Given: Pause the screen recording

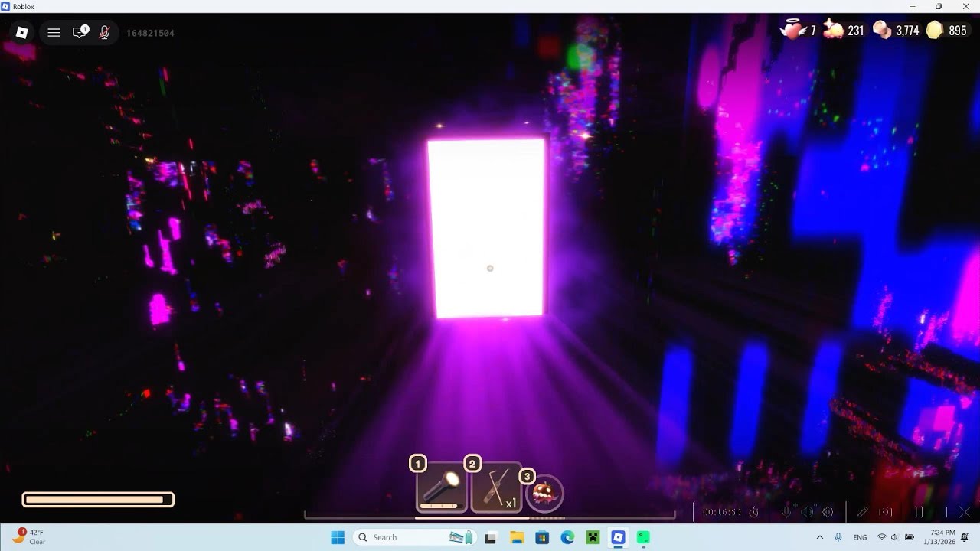Looking at the screenshot, I should point(919,512).
